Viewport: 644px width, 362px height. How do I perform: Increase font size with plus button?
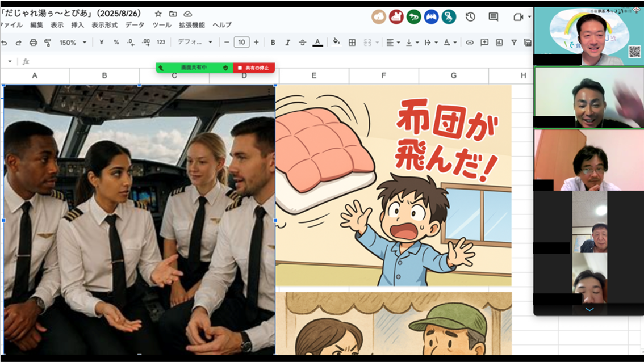click(256, 43)
